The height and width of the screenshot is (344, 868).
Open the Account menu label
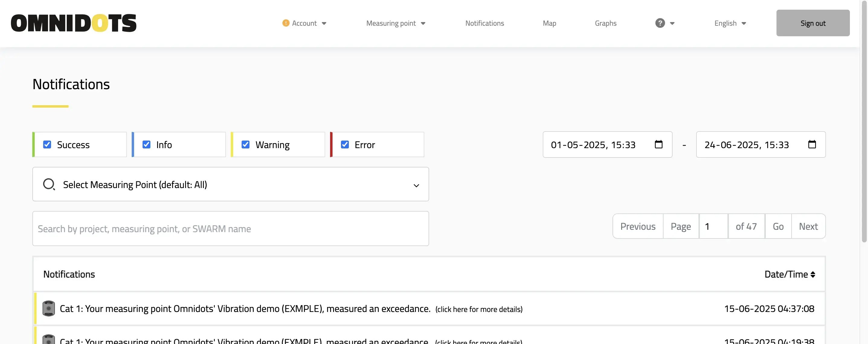click(x=304, y=23)
